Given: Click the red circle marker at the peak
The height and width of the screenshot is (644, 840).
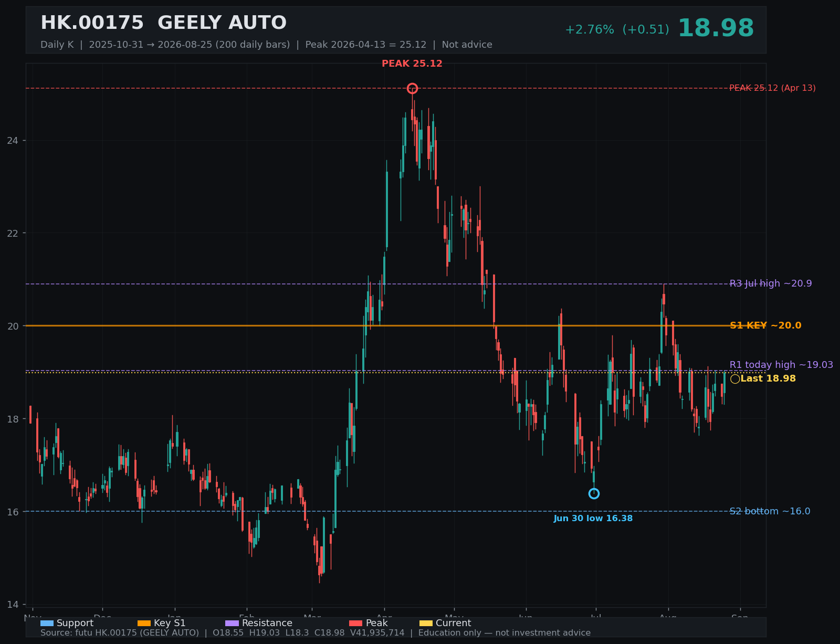Looking at the screenshot, I should click(412, 88).
